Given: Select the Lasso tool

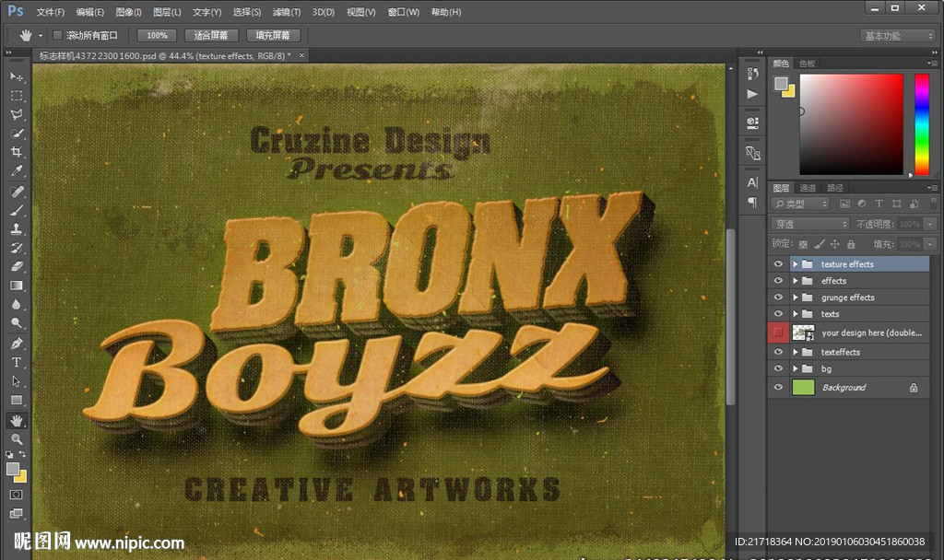Looking at the screenshot, I should [17, 114].
